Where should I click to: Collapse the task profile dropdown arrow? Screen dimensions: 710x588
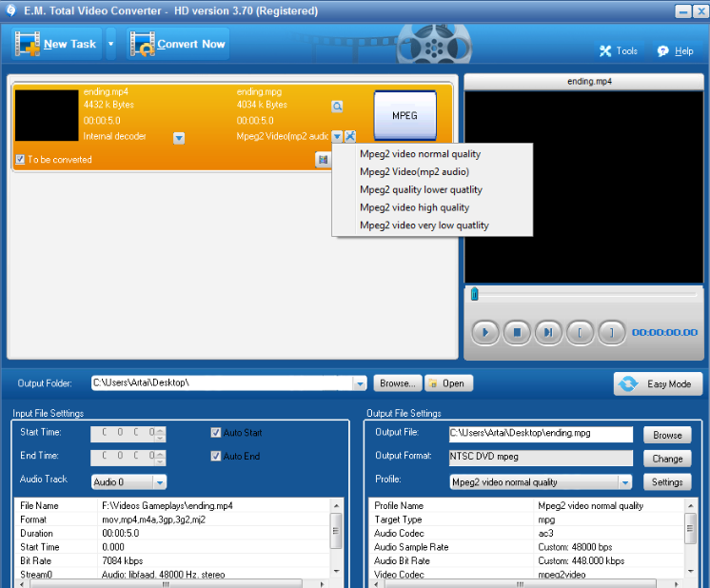pos(337,136)
